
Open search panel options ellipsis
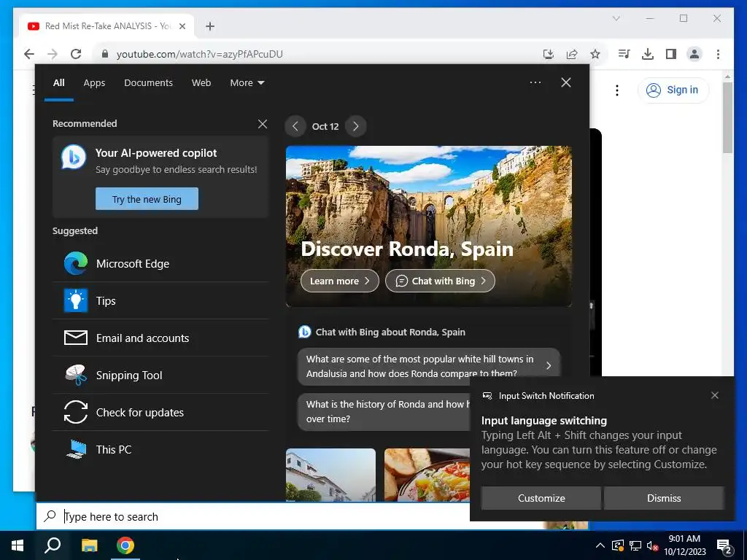(535, 82)
